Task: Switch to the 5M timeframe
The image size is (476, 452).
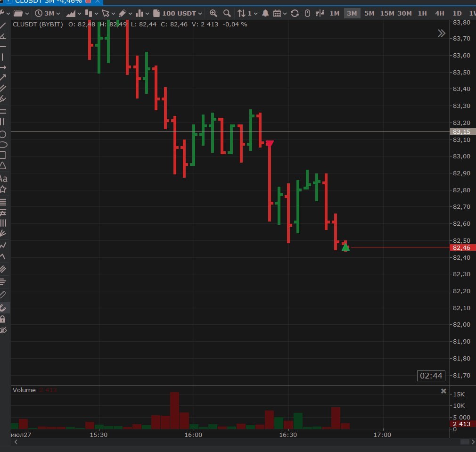Action: click(369, 13)
